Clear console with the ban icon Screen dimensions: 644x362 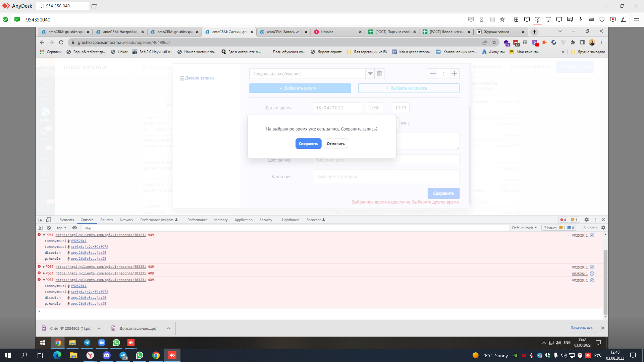point(49,228)
